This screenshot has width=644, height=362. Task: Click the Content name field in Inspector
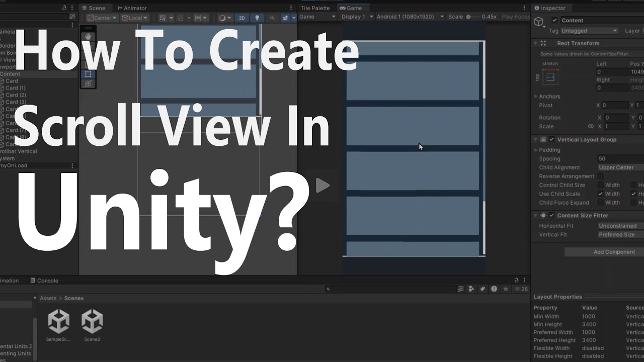[602, 20]
